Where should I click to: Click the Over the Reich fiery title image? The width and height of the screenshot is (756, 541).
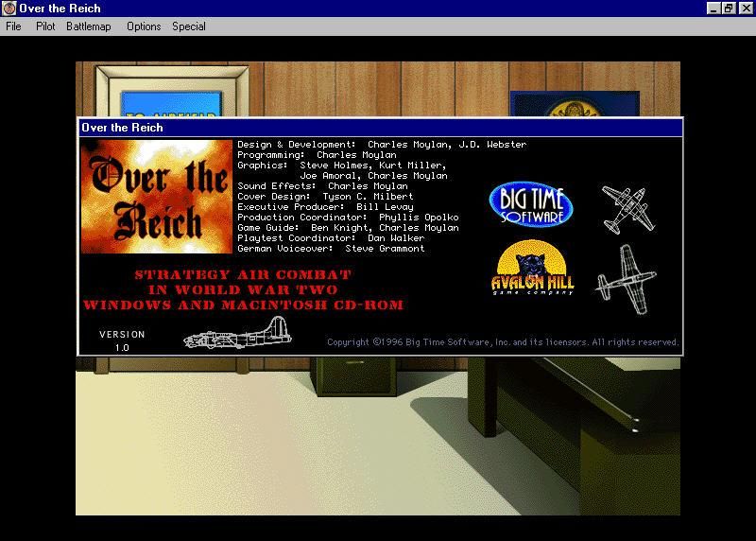point(157,197)
